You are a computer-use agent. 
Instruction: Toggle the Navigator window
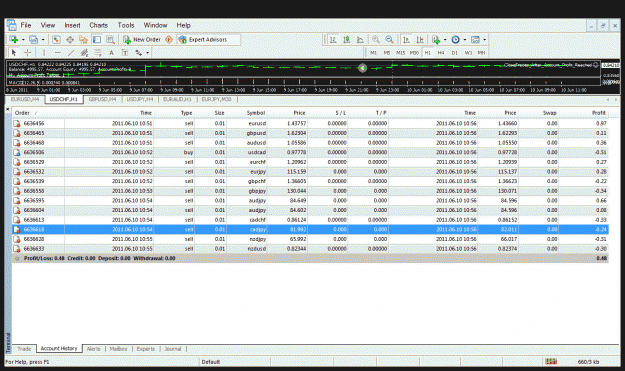click(x=83, y=39)
